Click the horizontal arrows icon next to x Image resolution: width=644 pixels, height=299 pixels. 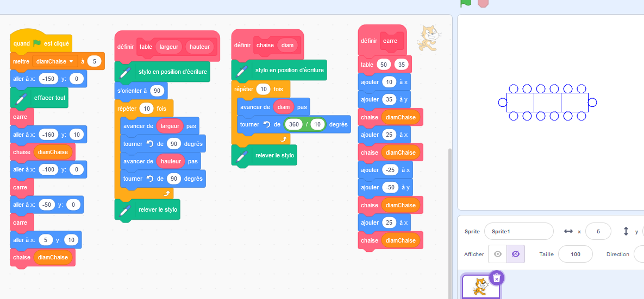coord(568,231)
